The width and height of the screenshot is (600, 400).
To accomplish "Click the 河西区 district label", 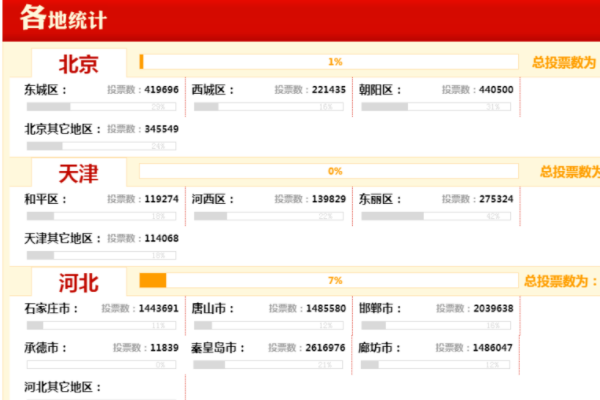I will (x=212, y=200).
